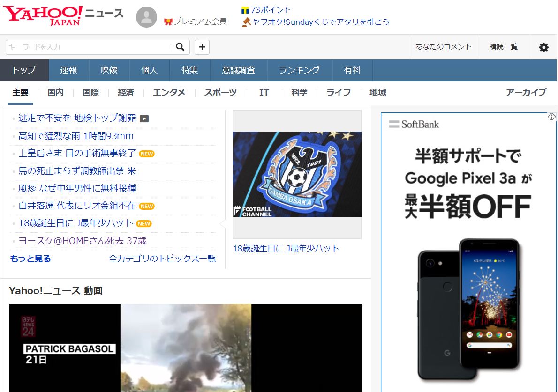Click the plus button beside search
The width and height of the screenshot is (558, 392).
[202, 47]
